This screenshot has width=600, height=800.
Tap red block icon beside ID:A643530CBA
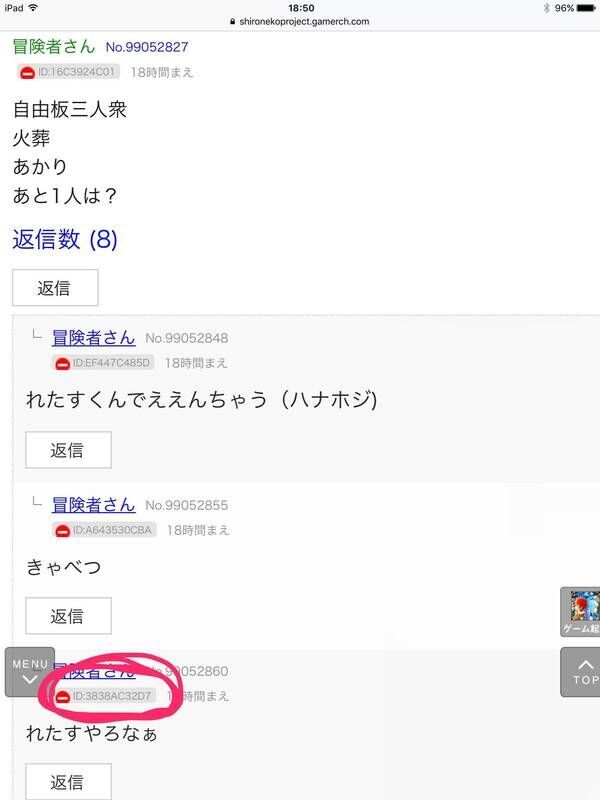[62, 531]
